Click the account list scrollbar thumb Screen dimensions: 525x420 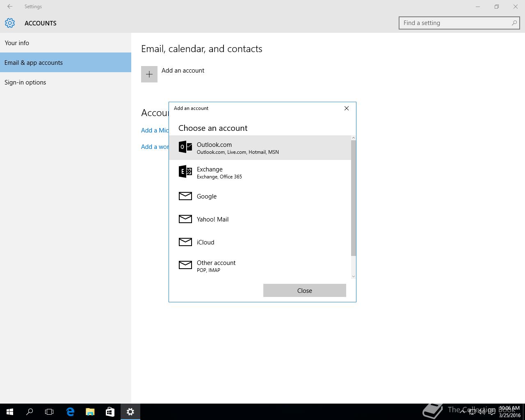click(x=353, y=198)
